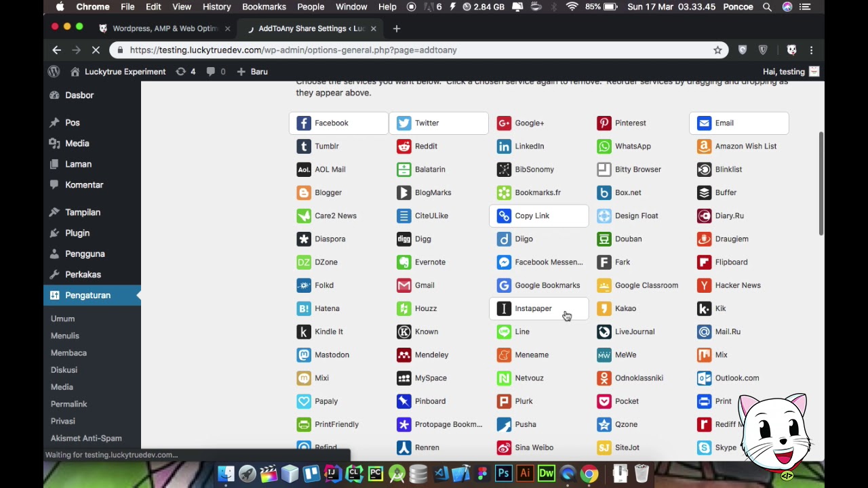Viewport: 868px width, 488px height.
Task: Remove the Copy Link service
Action: coord(538,216)
